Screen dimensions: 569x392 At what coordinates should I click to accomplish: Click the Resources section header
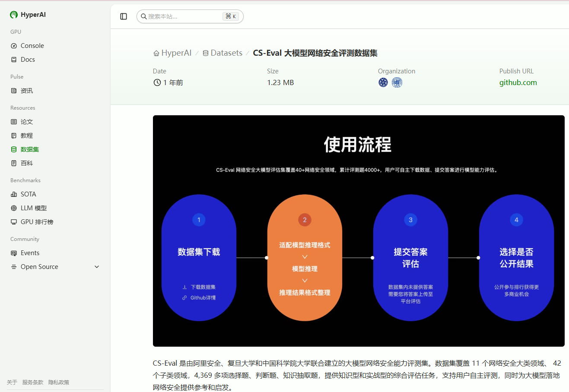[x=23, y=108]
